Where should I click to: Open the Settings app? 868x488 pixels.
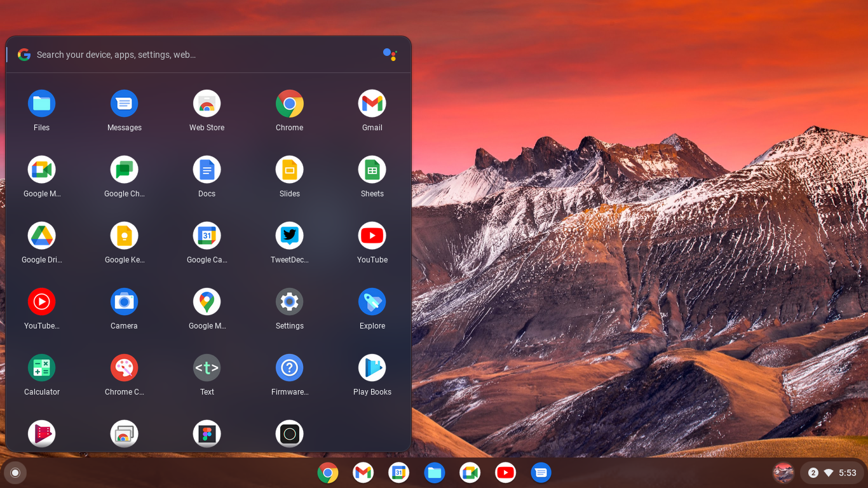(289, 301)
